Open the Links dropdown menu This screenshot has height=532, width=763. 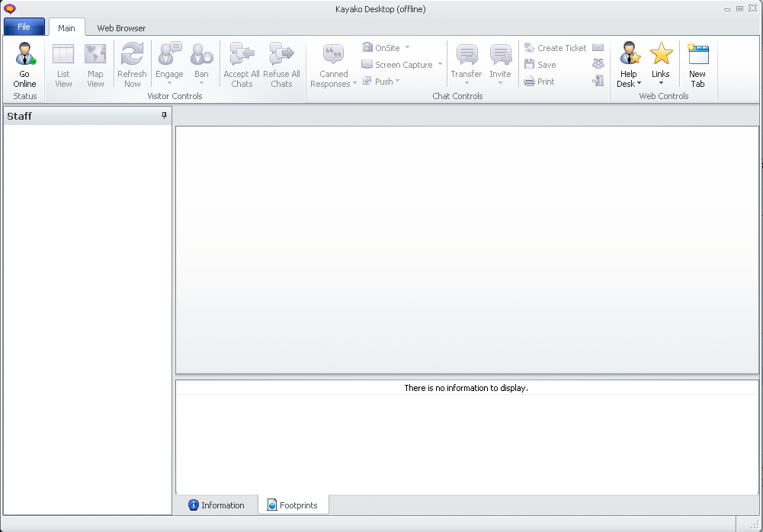click(x=661, y=79)
